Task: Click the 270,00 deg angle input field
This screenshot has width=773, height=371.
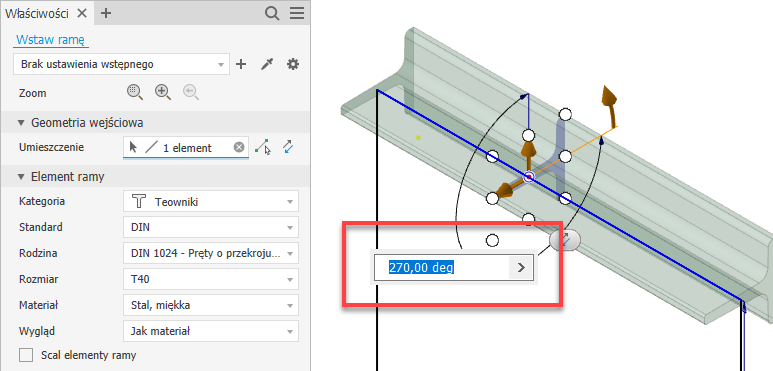Action: click(x=441, y=268)
